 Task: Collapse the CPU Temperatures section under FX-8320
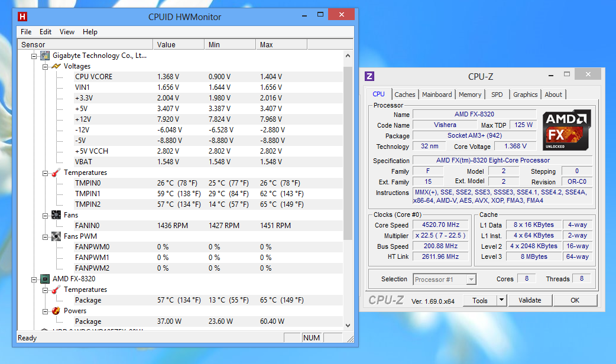coord(45,290)
